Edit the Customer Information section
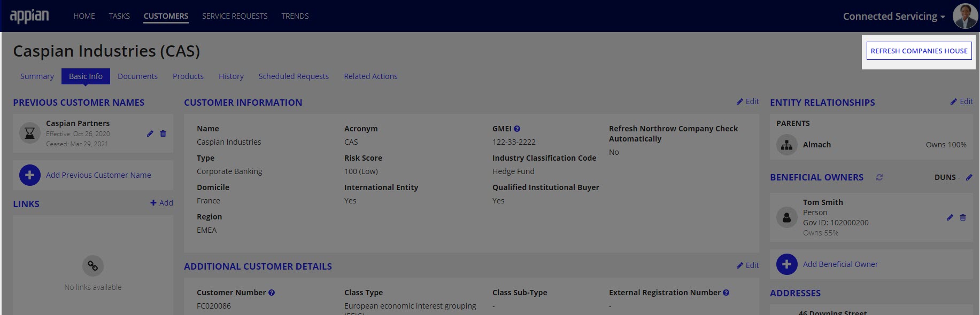980x315 pixels. click(x=747, y=101)
